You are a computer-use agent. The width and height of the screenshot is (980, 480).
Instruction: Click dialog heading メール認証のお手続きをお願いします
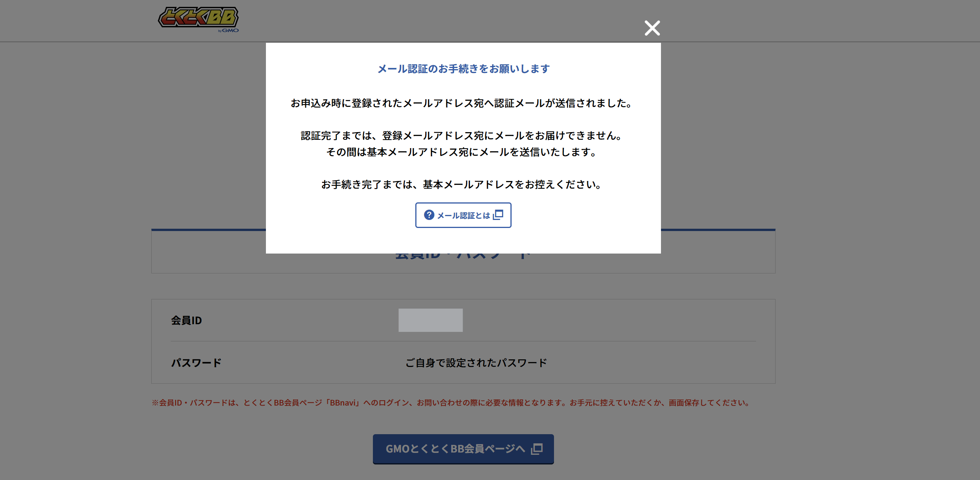point(463,69)
